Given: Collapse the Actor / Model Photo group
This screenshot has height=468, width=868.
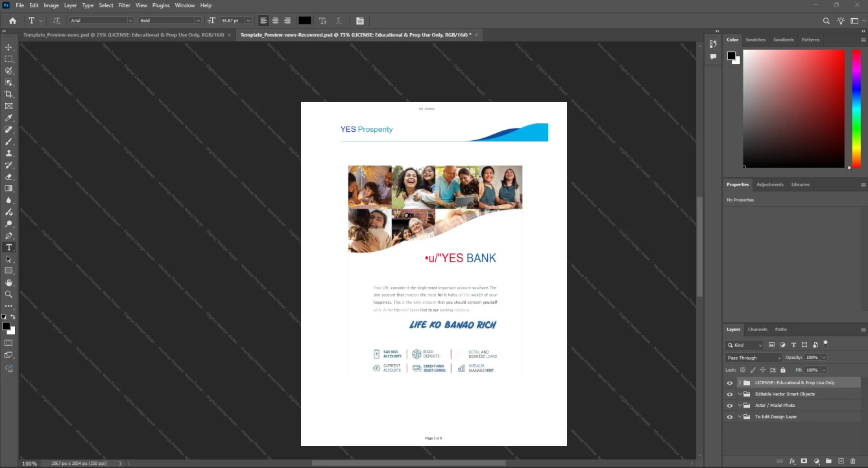Looking at the screenshot, I should [740, 406].
